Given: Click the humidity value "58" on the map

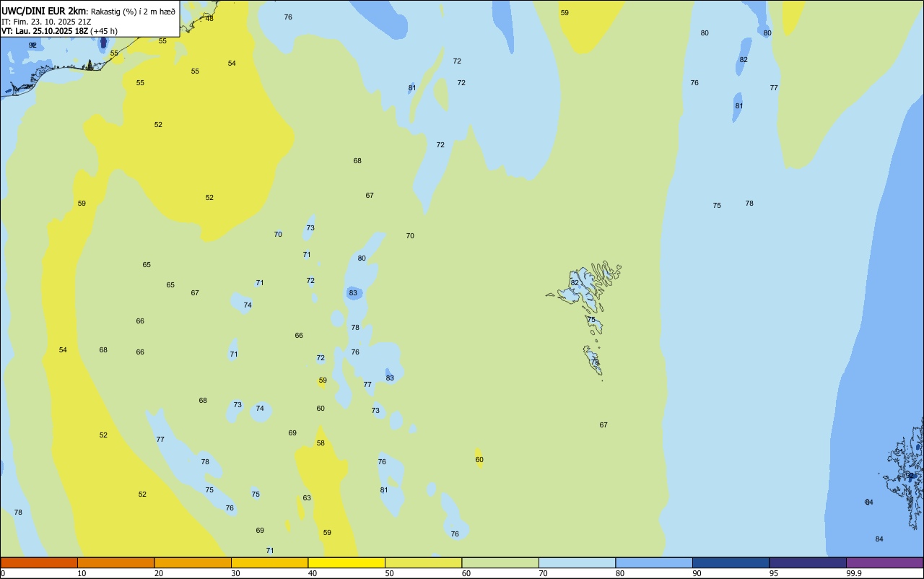Looking at the screenshot, I should [x=321, y=443].
